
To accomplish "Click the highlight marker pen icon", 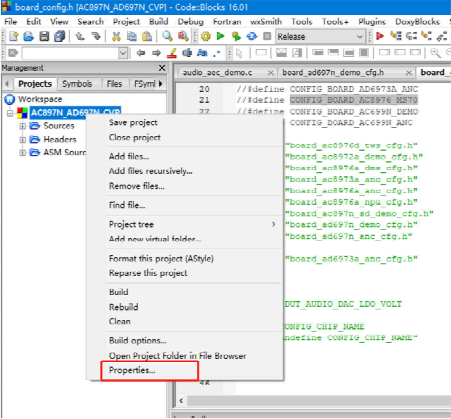I will point(172,53).
